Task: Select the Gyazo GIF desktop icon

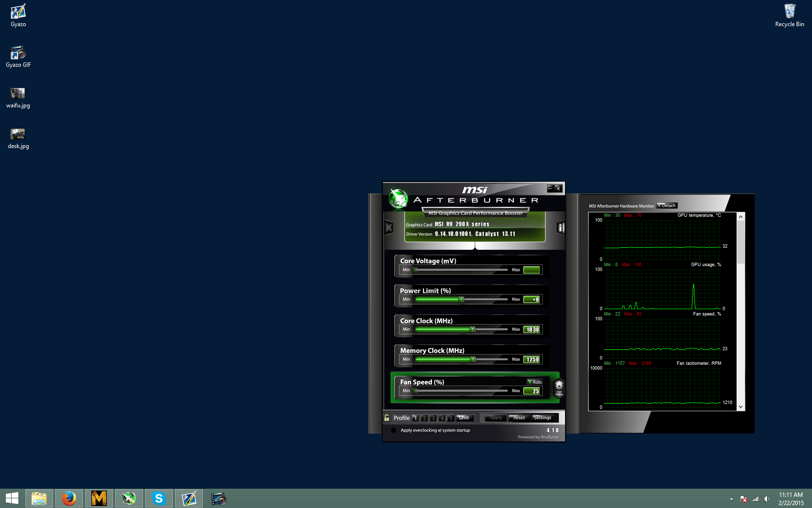Action: coord(18,56)
